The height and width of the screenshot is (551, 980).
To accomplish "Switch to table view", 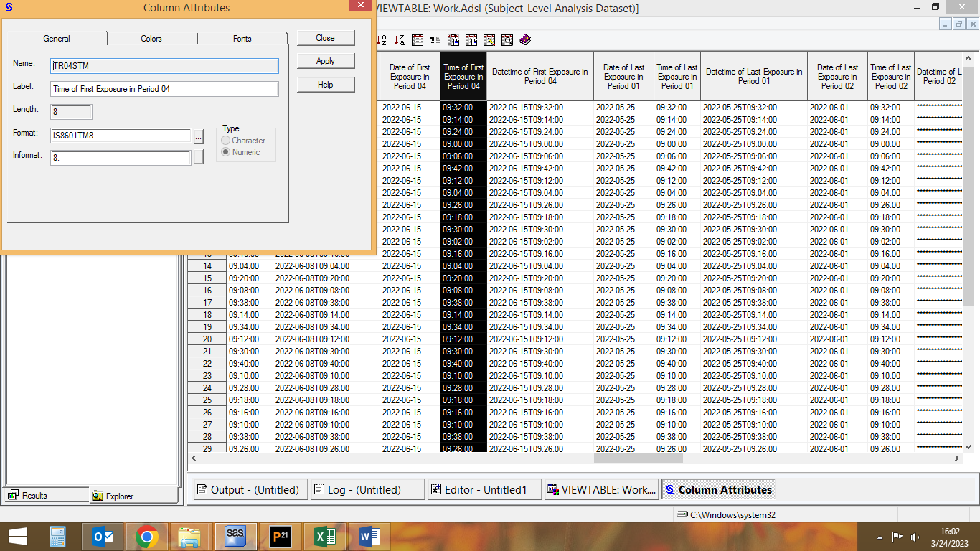I will 418,40.
